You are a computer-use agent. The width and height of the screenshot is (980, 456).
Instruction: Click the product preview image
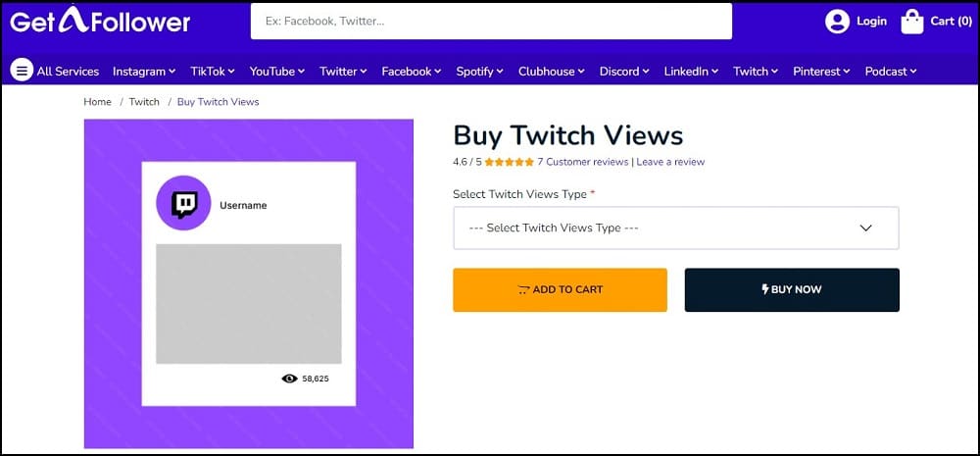click(x=249, y=283)
